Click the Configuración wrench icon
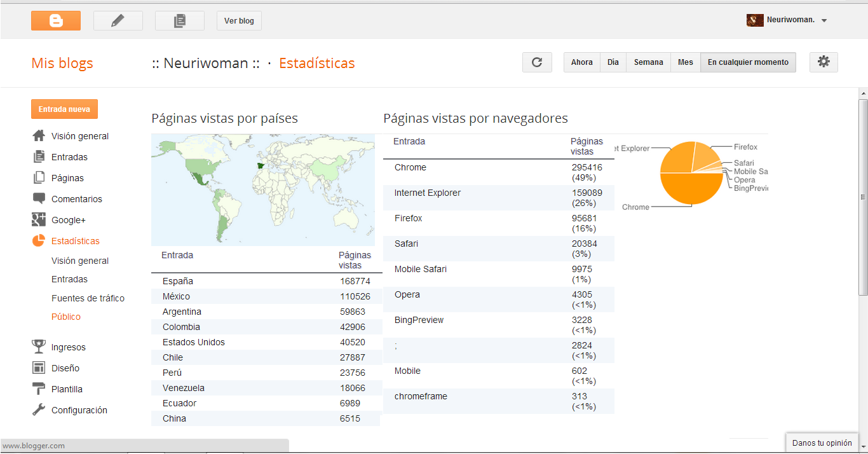 (x=39, y=409)
